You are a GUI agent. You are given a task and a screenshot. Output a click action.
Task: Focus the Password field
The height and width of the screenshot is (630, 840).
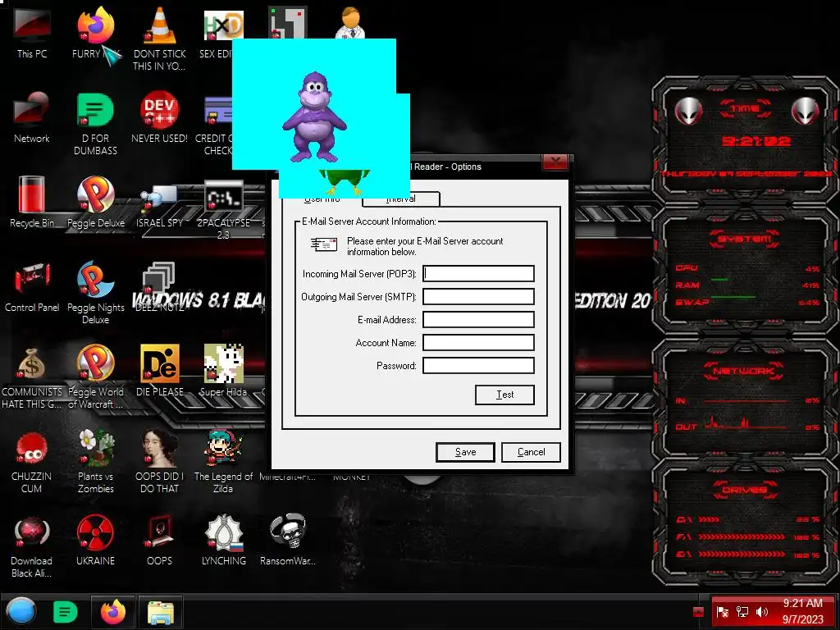478,366
